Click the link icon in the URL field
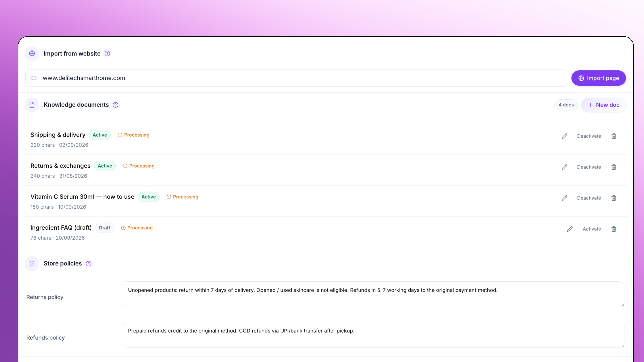This screenshot has width=644, height=362. (34, 78)
